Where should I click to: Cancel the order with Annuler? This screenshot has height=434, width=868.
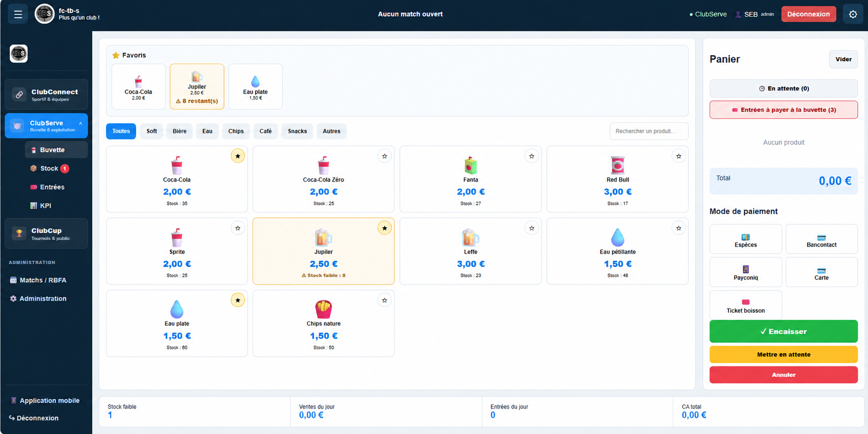point(783,375)
